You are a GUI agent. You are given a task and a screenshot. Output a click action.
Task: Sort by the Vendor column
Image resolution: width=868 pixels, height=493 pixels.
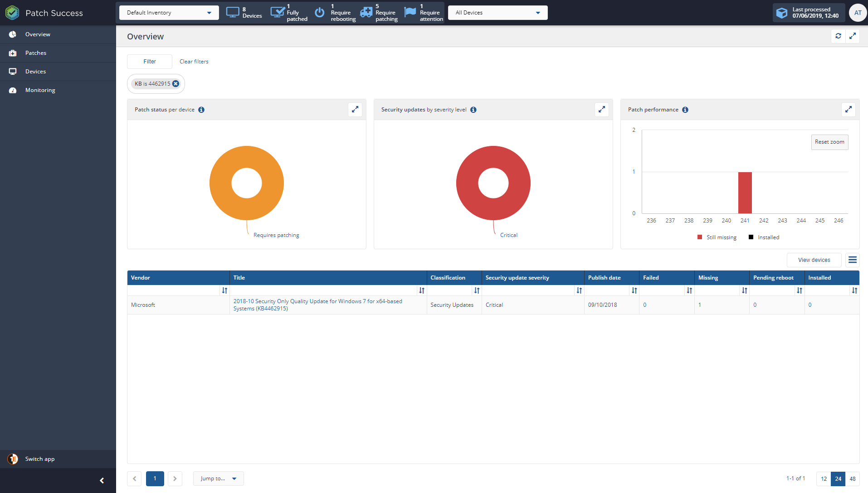click(x=224, y=290)
